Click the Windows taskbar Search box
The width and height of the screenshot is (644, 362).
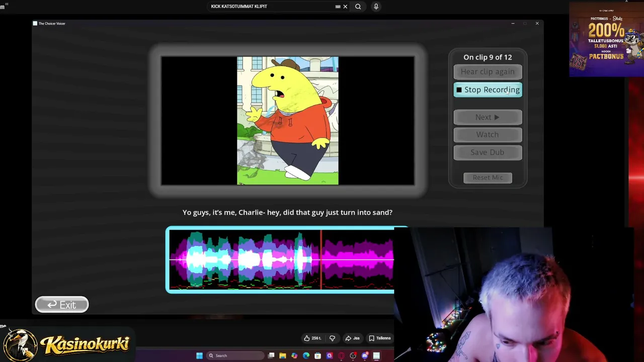[235, 356]
